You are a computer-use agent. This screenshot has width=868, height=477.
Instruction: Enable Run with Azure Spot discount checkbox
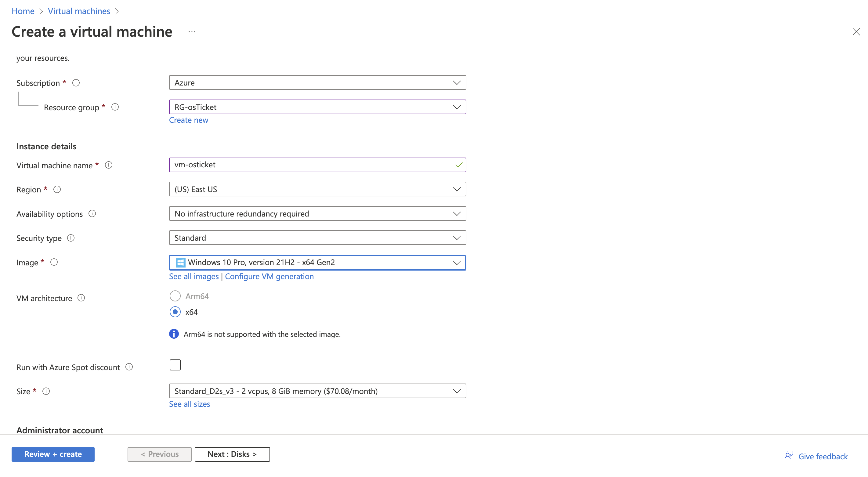click(x=175, y=365)
